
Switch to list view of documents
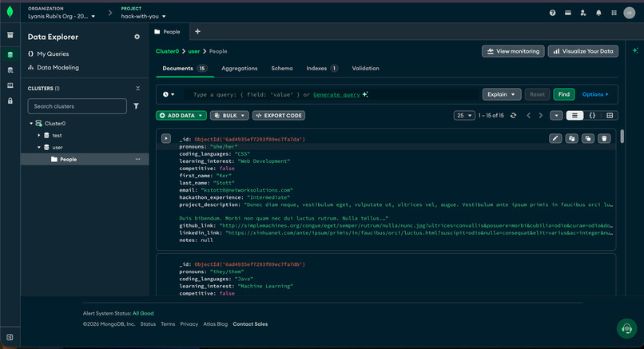(574, 115)
